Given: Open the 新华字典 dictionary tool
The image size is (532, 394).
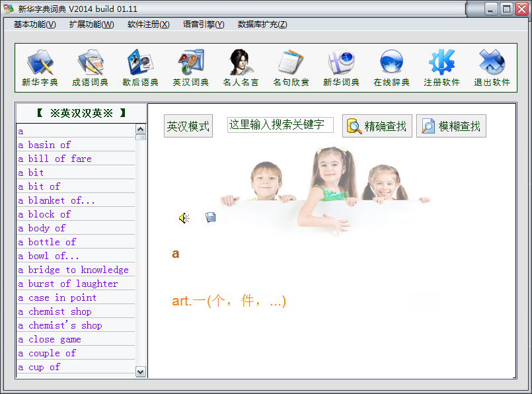Looking at the screenshot, I should pos(40,67).
